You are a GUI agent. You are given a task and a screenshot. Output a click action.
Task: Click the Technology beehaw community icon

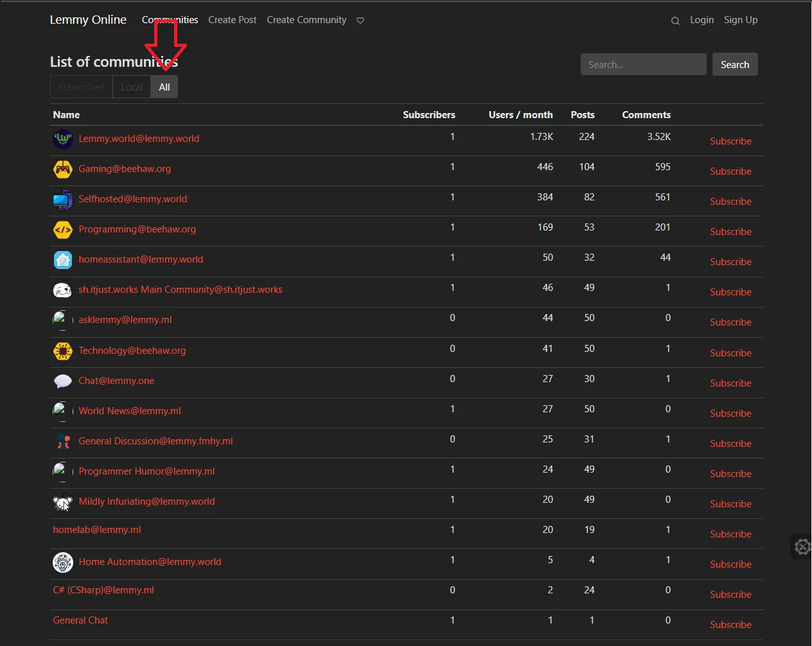pos(63,351)
